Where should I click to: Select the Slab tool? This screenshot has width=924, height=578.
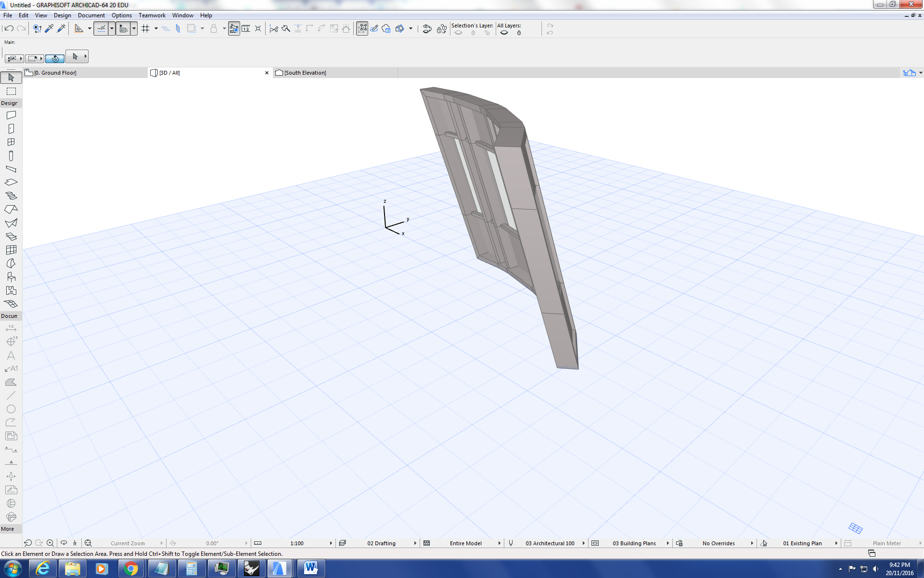point(11,183)
